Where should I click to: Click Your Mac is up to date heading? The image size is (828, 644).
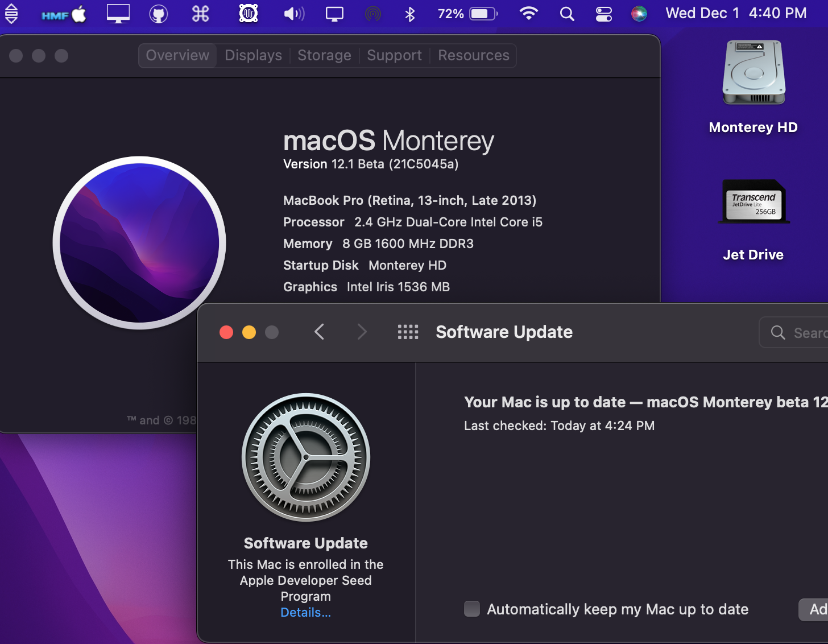coord(646,402)
